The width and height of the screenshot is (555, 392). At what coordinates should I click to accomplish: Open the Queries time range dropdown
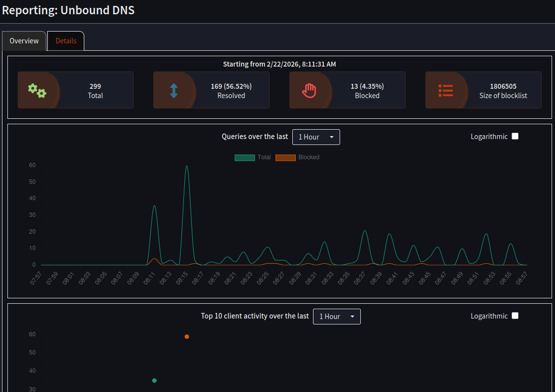[316, 137]
